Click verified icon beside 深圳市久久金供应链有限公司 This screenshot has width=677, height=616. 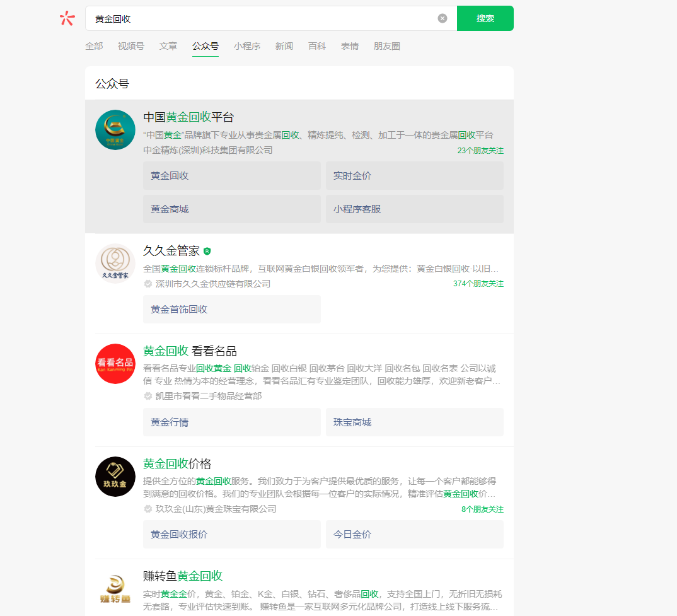[x=148, y=284]
